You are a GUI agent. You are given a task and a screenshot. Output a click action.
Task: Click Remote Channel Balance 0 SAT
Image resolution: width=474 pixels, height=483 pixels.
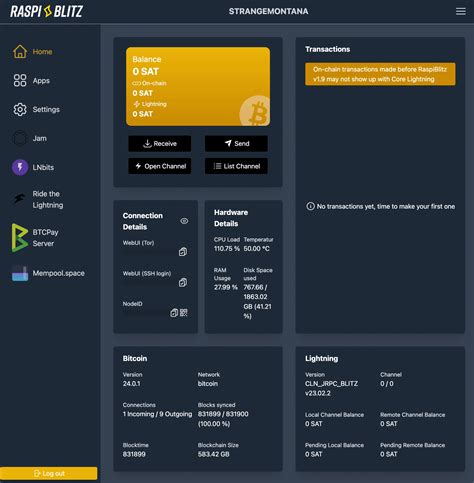pos(389,424)
